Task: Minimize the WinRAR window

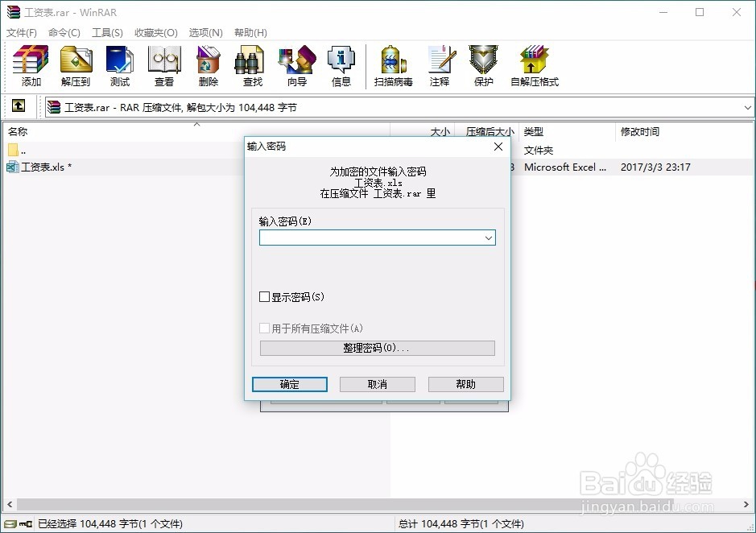Action: (x=663, y=13)
